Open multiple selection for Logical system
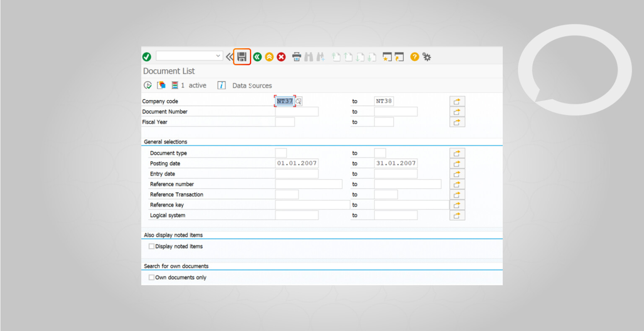The image size is (644, 331). (457, 216)
